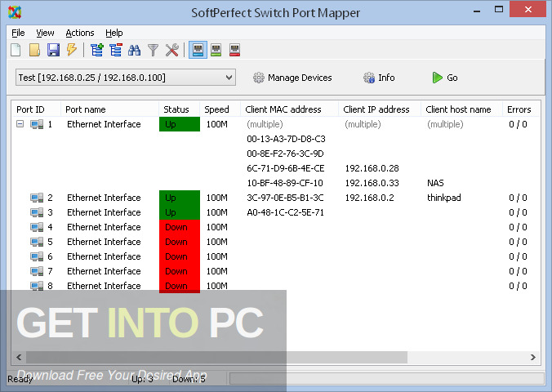Click the Collapse all tree icon

[115, 50]
